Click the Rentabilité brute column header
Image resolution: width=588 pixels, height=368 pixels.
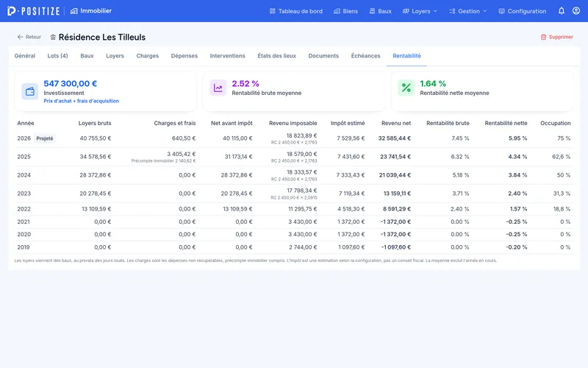448,123
